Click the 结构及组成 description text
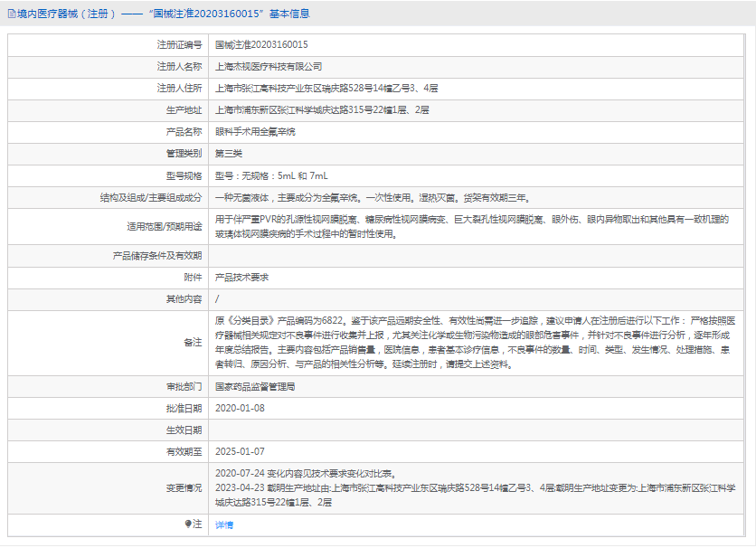756x548 pixels. coord(371,197)
